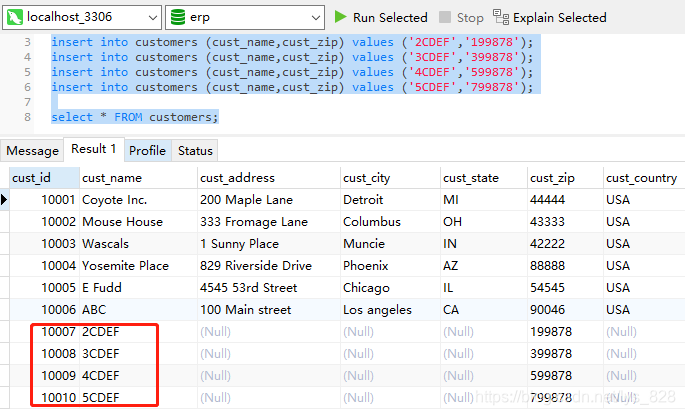Viewport: 685px width, 415px height.
Task: Select the (Null) city cell of row 10008
Action: (390, 353)
